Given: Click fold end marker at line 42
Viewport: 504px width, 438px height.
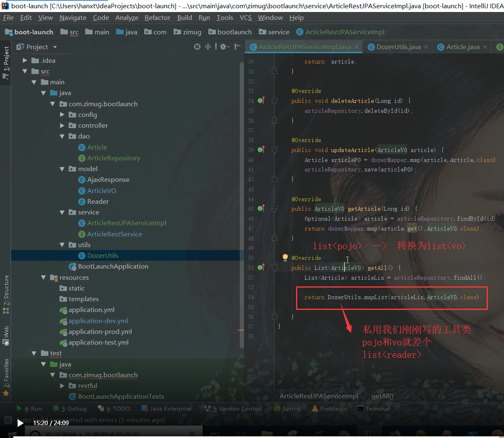Looking at the screenshot, I should pos(274,179).
